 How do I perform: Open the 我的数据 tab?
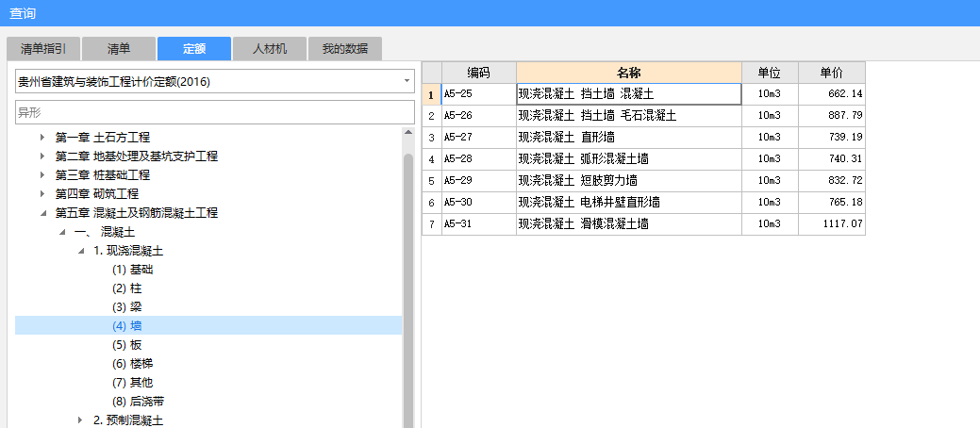pyautogui.click(x=345, y=49)
